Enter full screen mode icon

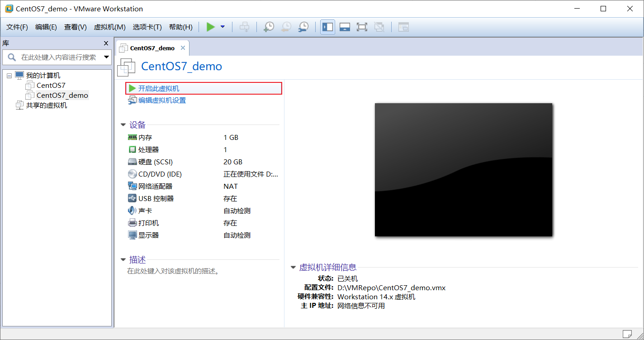tap(362, 27)
